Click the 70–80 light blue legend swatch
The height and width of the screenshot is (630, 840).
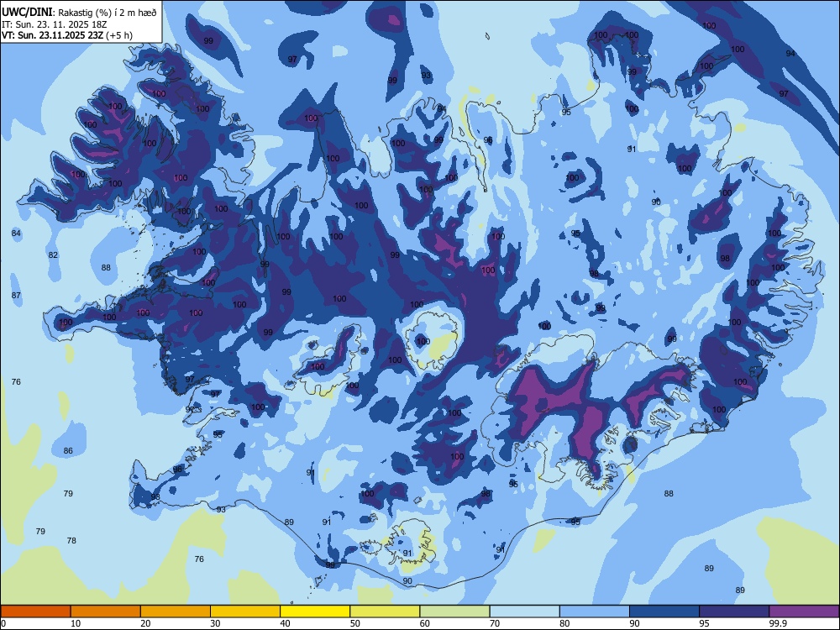(x=524, y=612)
